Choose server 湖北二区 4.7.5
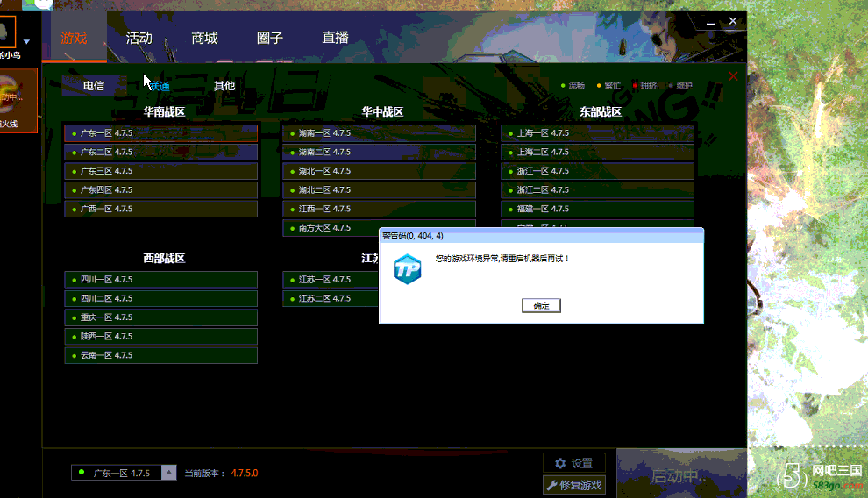Viewport: 868px width, 499px height. pyautogui.click(x=379, y=190)
